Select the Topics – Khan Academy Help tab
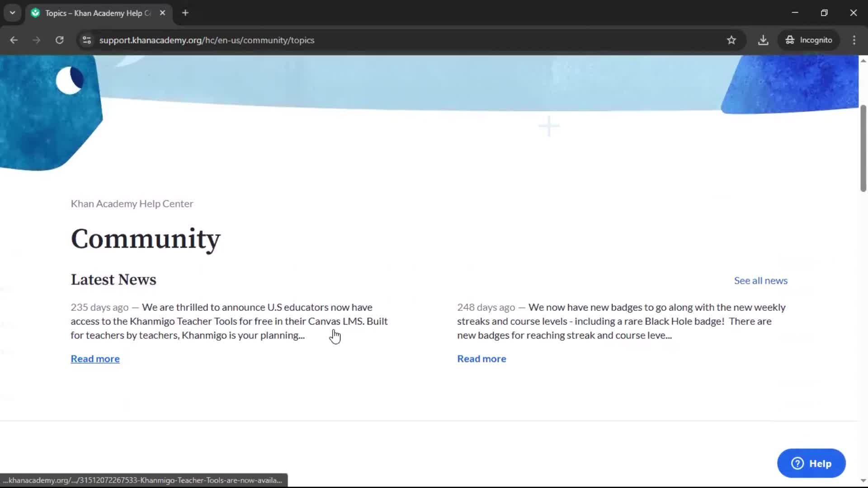The image size is (868, 488). 98,13
